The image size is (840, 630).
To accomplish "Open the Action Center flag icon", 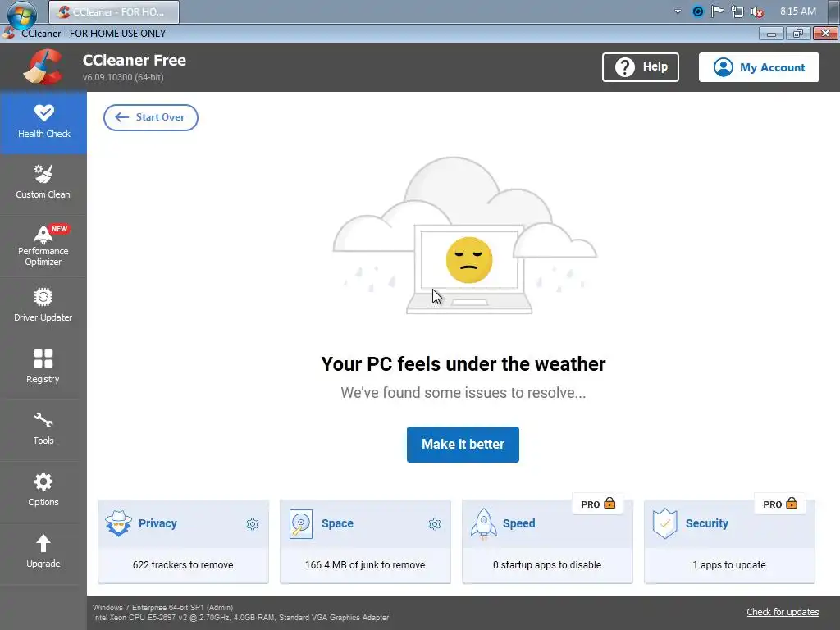I will click(x=717, y=11).
